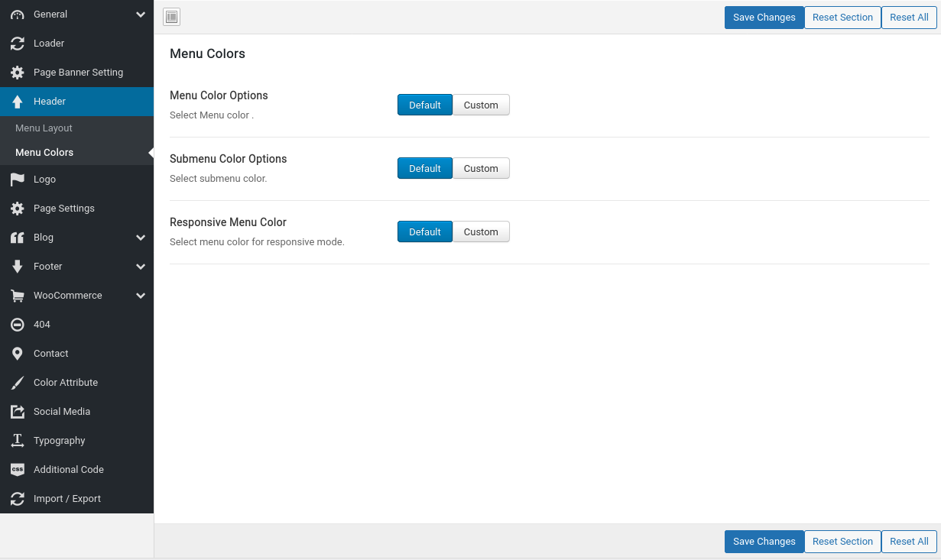Click the top Reset All button
Viewport: 941px width, 560px height.
(x=909, y=18)
